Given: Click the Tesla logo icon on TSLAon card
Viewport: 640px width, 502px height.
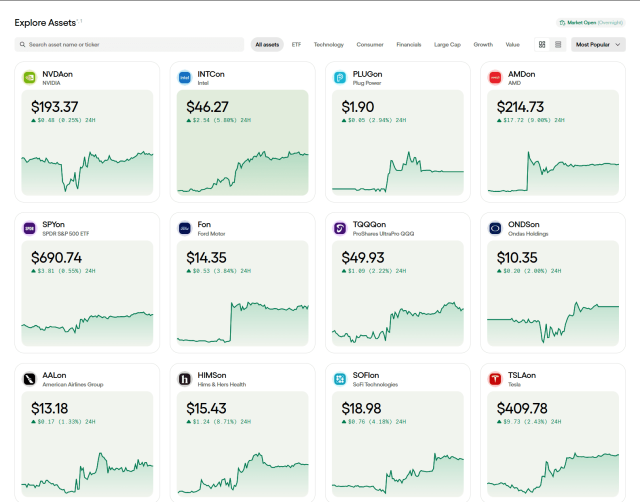Looking at the screenshot, I should (x=495, y=379).
